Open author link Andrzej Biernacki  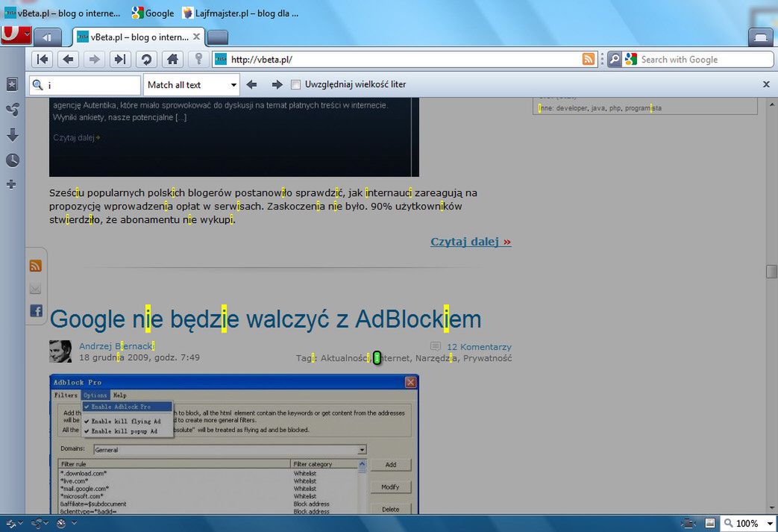point(117,346)
